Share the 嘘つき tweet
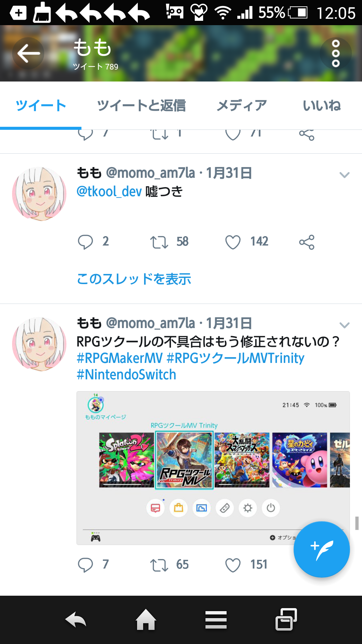This screenshot has width=362, height=644. point(307,242)
